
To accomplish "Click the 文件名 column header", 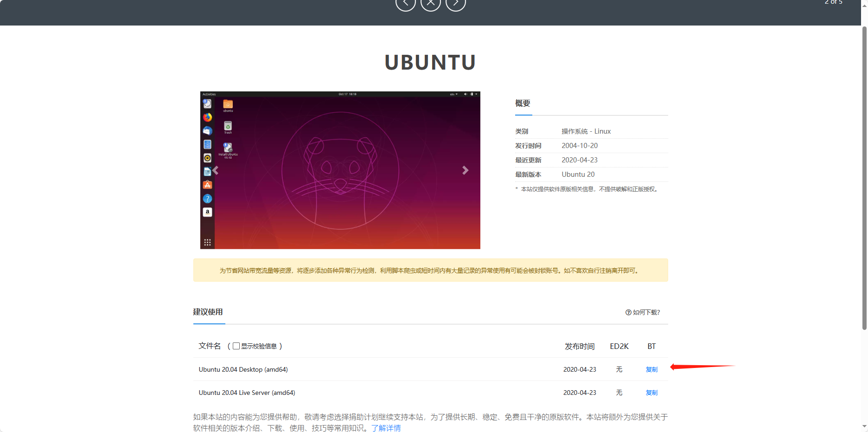I will (210, 346).
